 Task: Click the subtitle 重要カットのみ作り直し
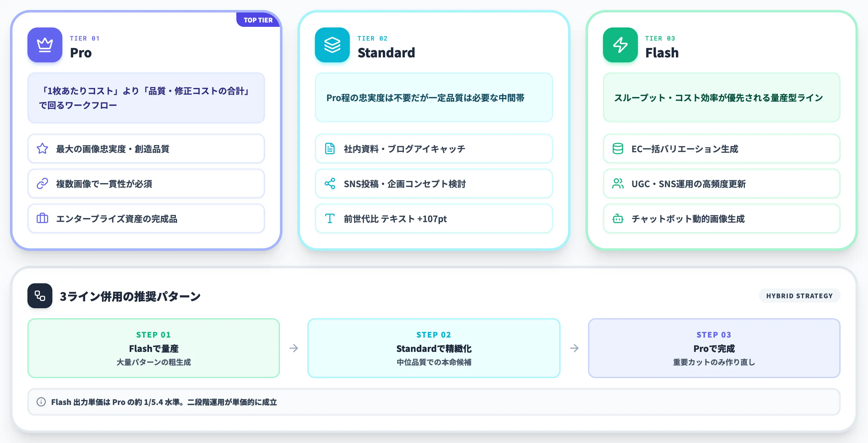(x=714, y=362)
